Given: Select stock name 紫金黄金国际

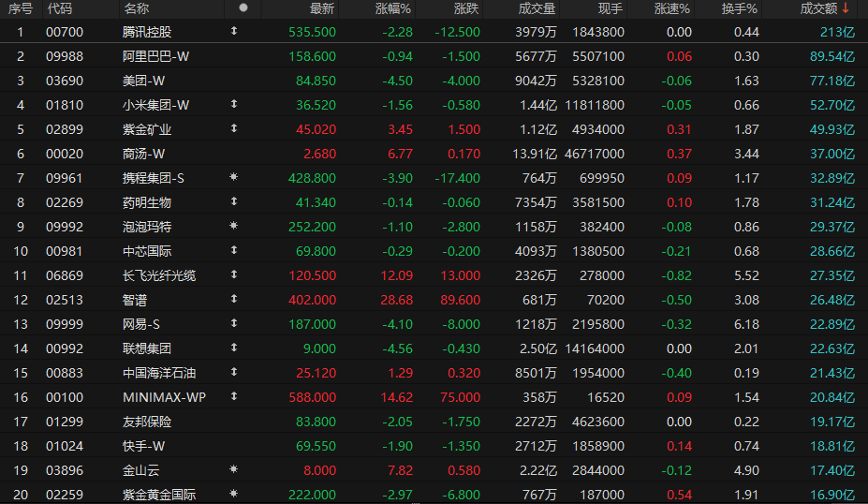Looking at the screenshot, I should [x=159, y=495].
